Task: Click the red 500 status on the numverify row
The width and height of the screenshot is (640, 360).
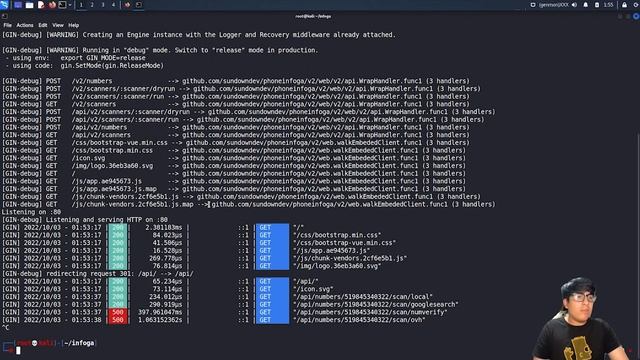Action: click(x=118, y=312)
